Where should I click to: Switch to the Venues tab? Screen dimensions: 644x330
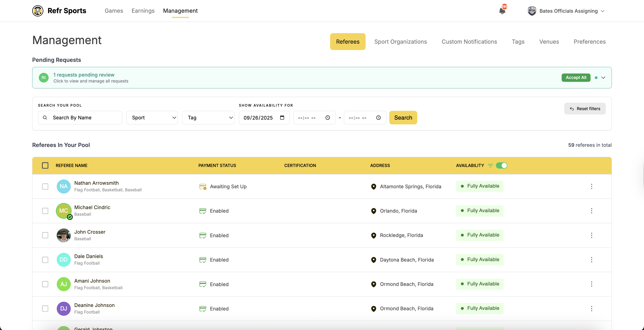[x=549, y=41]
